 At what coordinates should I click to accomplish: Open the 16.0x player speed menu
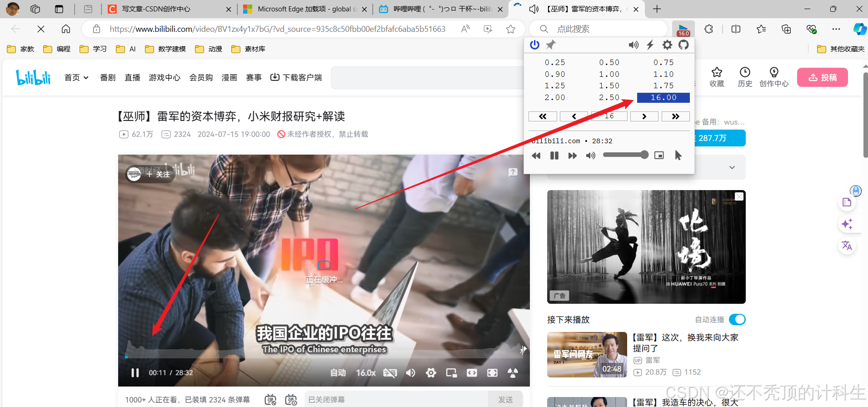(x=366, y=373)
